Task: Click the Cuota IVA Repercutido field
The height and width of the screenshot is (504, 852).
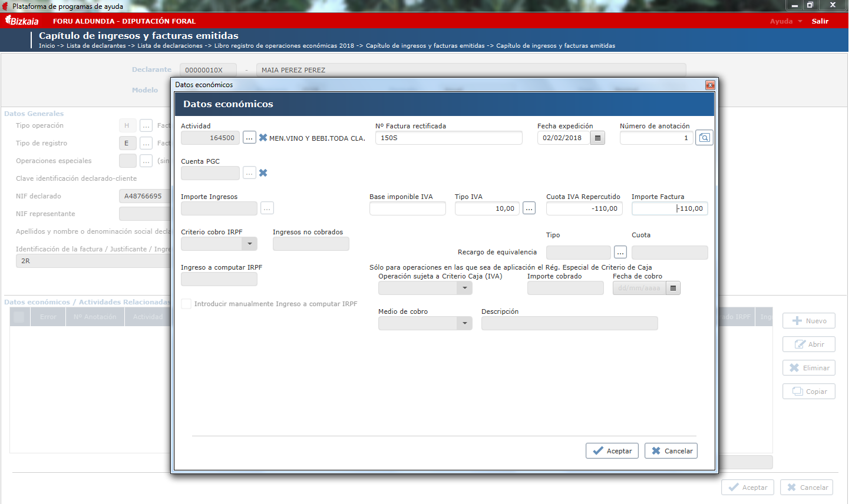Action: pos(584,208)
